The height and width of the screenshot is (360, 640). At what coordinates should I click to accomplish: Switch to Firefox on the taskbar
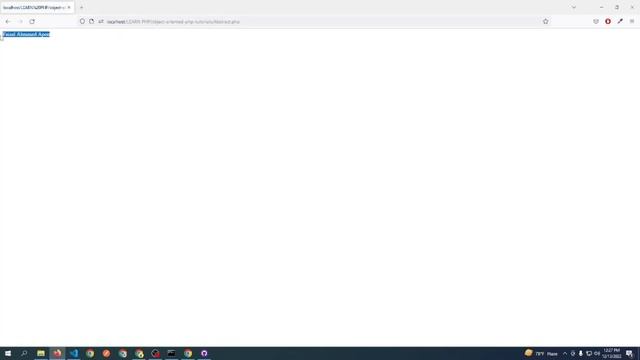57,353
